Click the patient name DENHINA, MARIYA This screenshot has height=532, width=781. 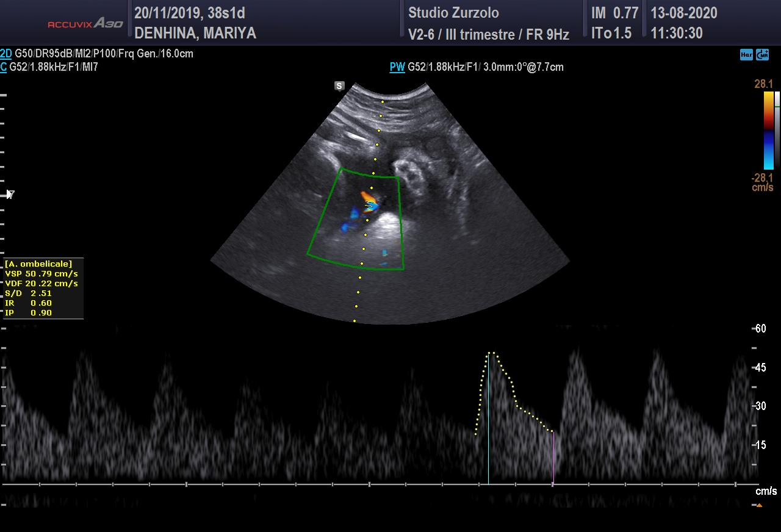tap(195, 34)
